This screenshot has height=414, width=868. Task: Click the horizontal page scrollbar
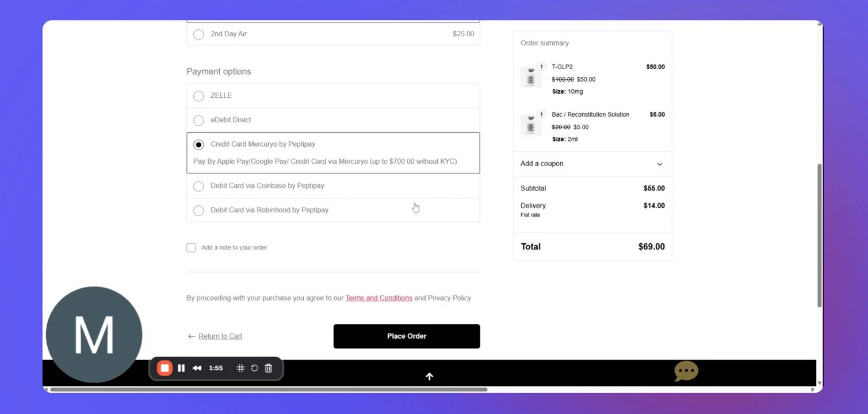pyautogui.click(x=269, y=389)
